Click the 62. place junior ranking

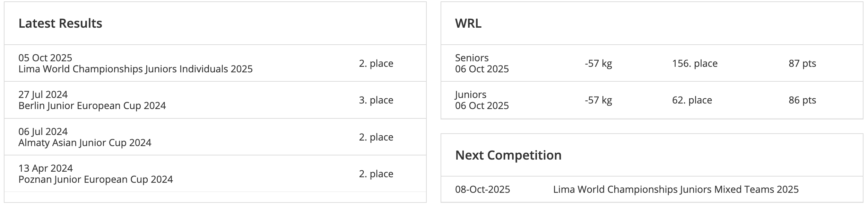(x=692, y=100)
